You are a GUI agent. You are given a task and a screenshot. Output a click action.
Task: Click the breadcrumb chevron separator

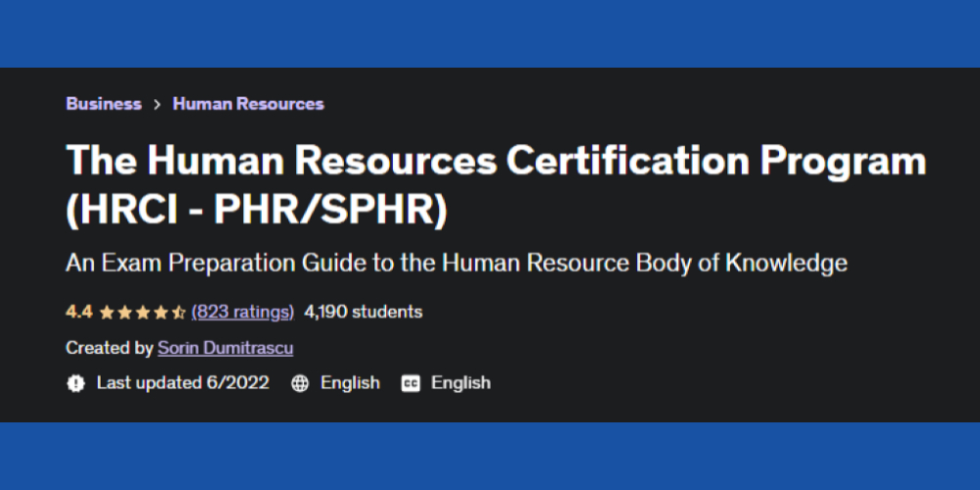click(157, 105)
